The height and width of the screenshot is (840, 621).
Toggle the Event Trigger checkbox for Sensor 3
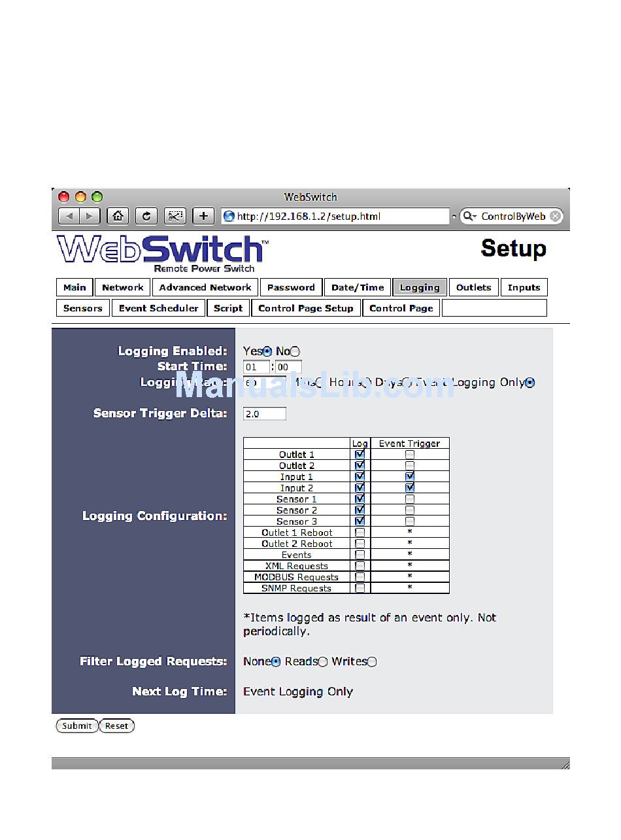click(409, 521)
